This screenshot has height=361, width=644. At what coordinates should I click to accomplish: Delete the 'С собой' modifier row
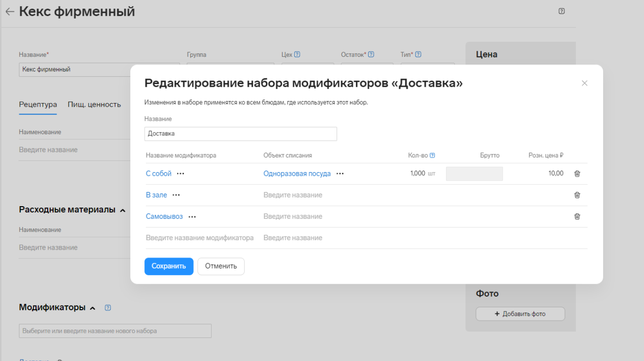coord(577,173)
